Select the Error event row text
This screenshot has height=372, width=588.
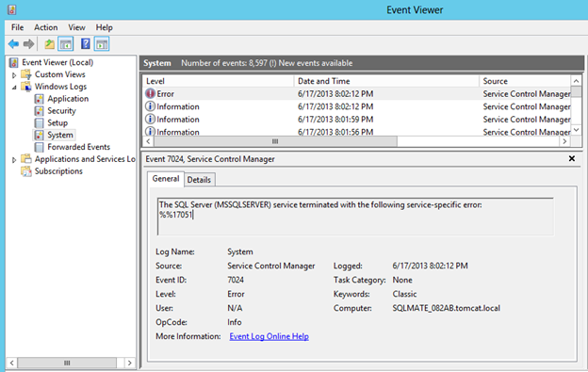[166, 93]
